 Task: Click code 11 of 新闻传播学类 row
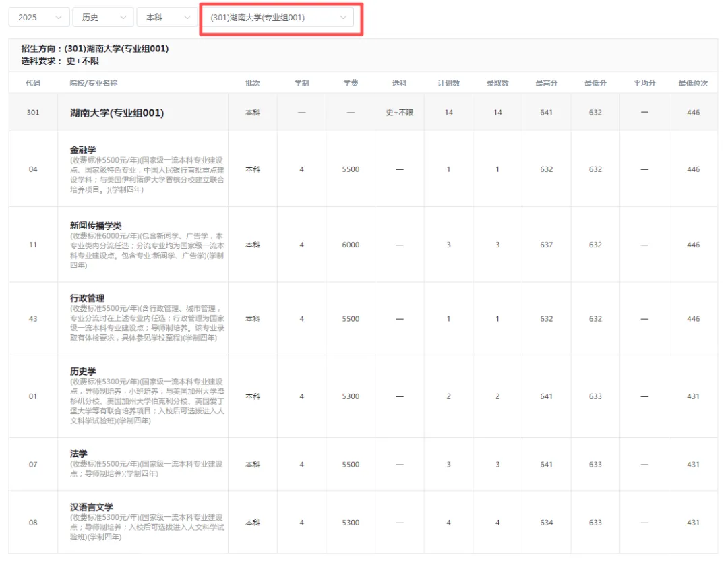coord(33,245)
